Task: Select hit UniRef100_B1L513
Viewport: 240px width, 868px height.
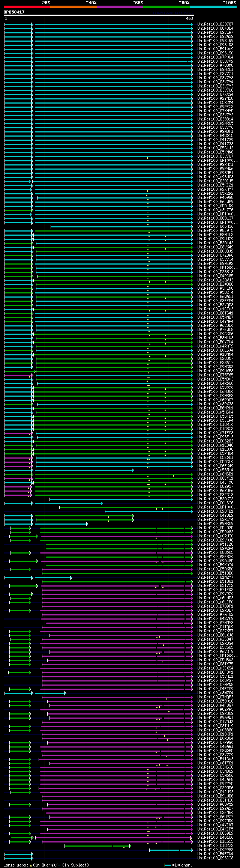Action: coord(215,841)
